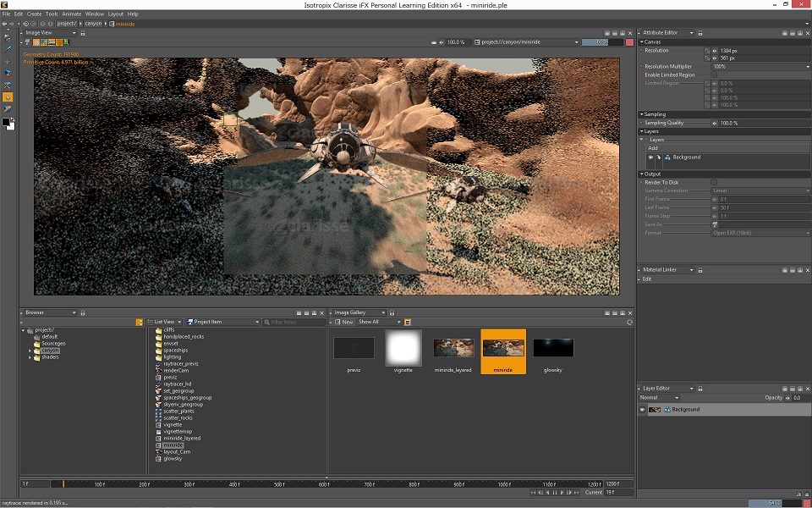Click the Filter Items search field
812x508 pixels.
click(x=294, y=322)
